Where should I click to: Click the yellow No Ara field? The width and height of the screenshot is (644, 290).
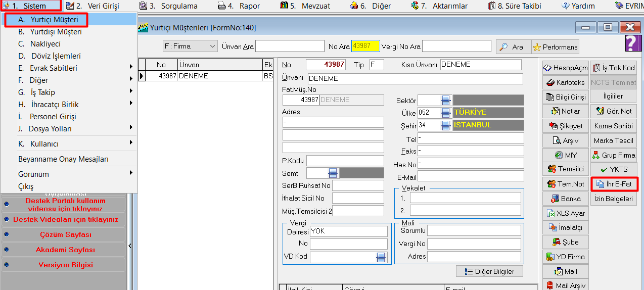coord(365,46)
